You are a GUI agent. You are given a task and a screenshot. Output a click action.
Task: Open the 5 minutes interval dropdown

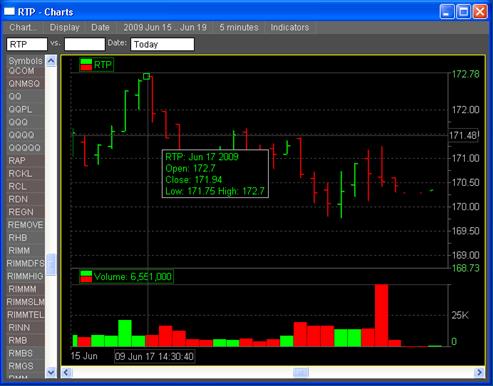pos(239,27)
